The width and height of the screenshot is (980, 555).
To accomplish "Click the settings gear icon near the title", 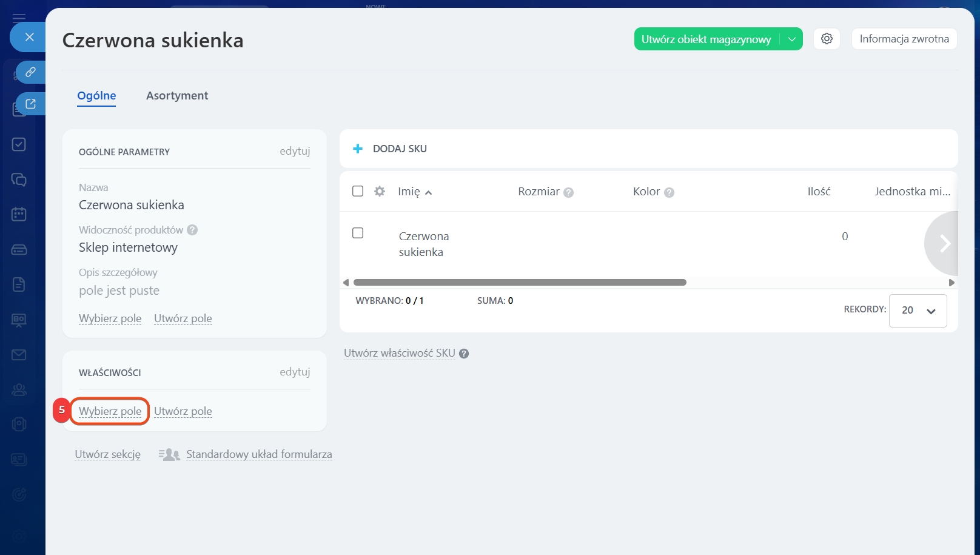I will tap(827, 39).
